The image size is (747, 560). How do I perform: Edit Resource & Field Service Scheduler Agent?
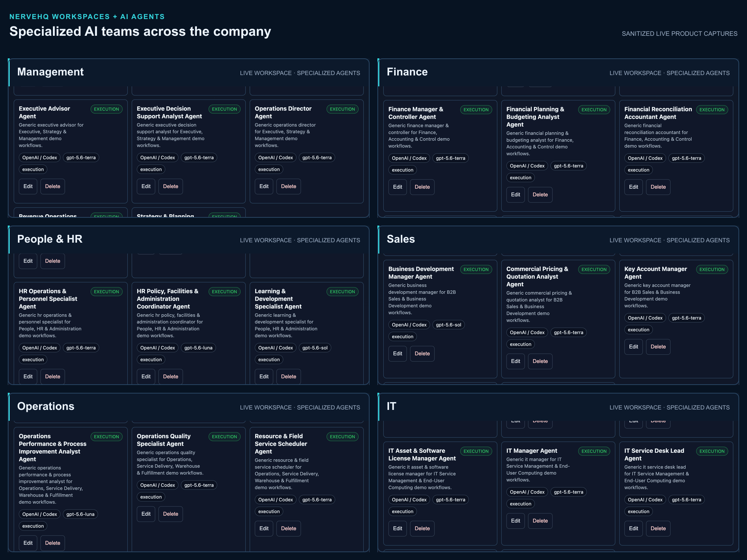264,528
